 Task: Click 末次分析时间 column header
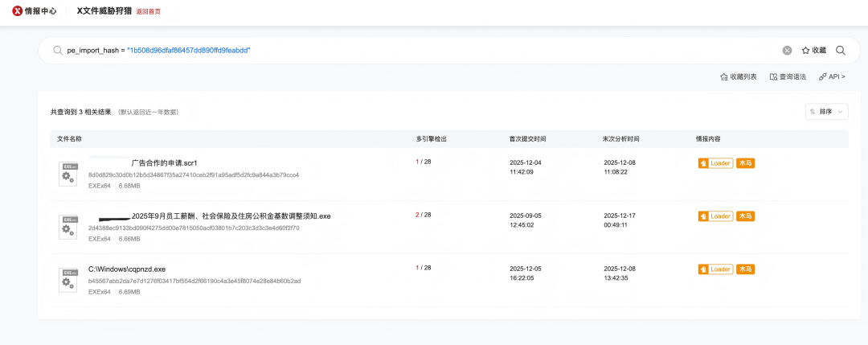point(621,139)
